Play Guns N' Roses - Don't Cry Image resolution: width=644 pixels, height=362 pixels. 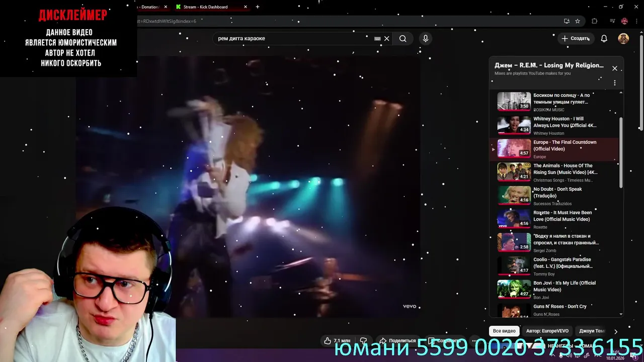tap(554, 310)
